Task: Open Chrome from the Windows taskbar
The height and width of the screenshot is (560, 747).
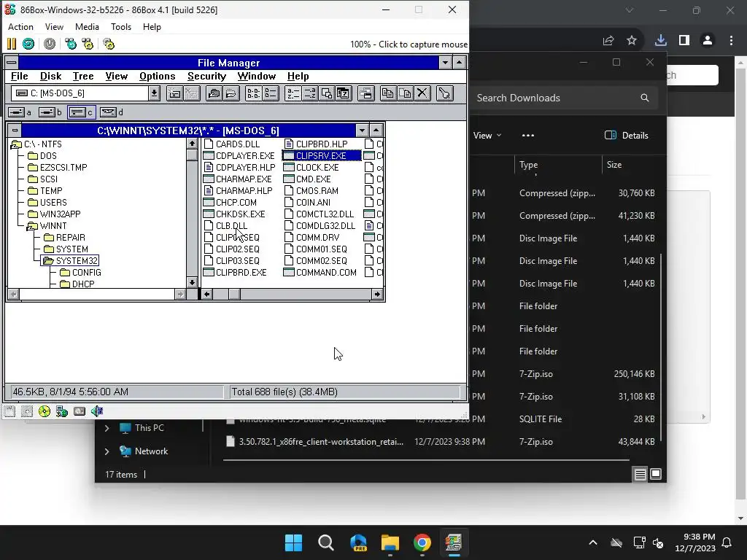Action: (422, 542)
